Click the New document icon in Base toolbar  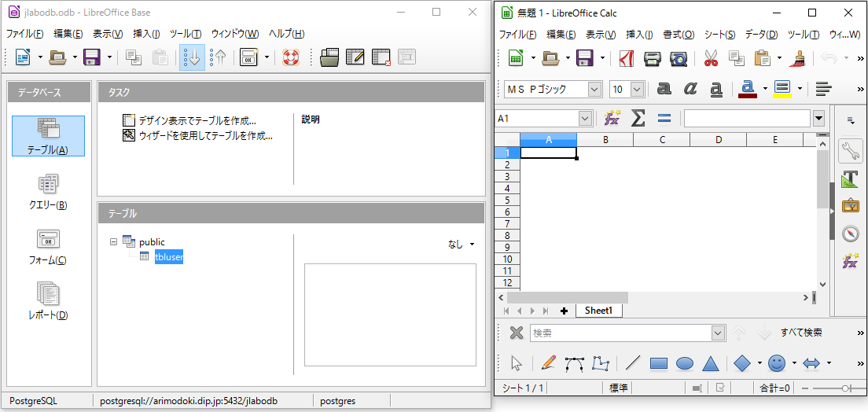pyautogui.click(x=23, y=57)
